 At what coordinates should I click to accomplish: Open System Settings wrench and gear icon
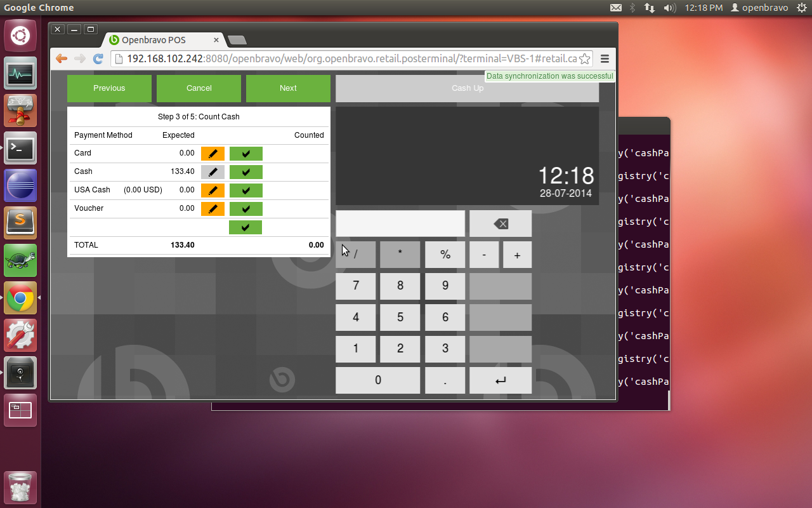click(20, 335)
